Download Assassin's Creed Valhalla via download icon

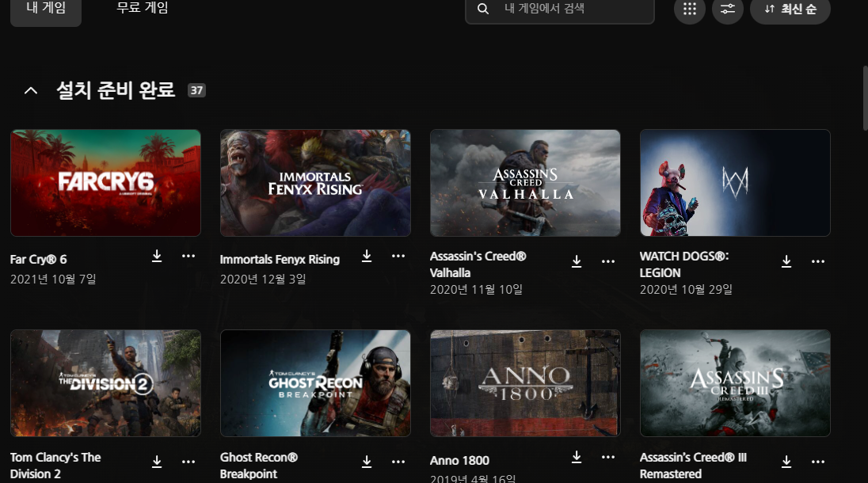pos(577,262)
